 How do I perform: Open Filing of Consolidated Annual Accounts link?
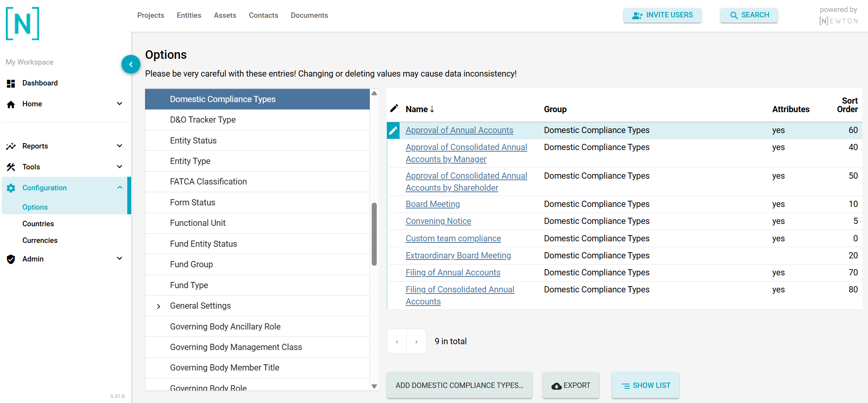[x=460, y=295]
